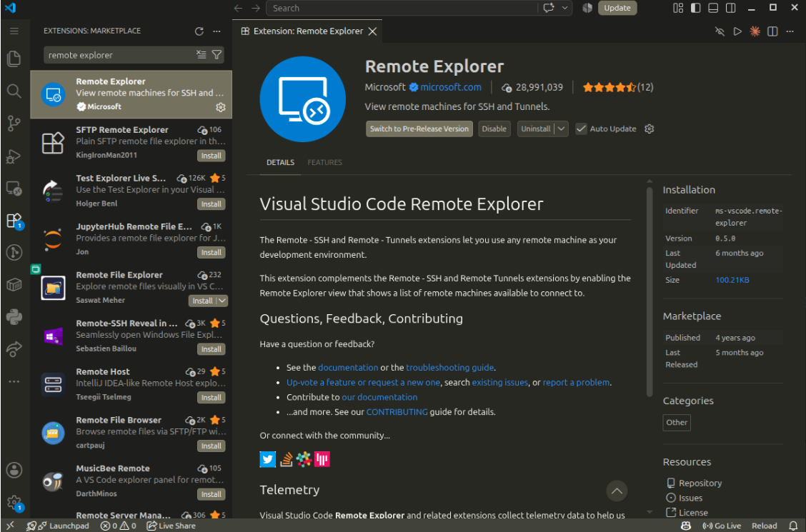Toggle the bottom panel visibility

coord(713,9)
